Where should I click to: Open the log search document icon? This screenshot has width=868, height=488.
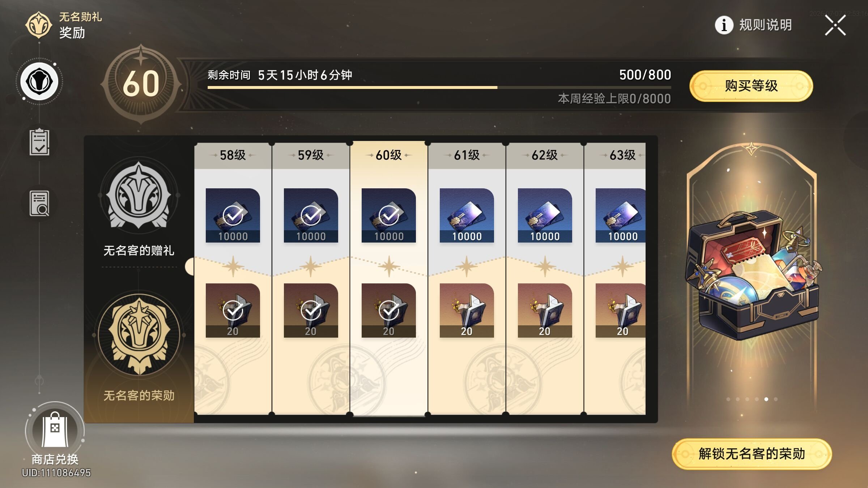click(x=39, y=203)
